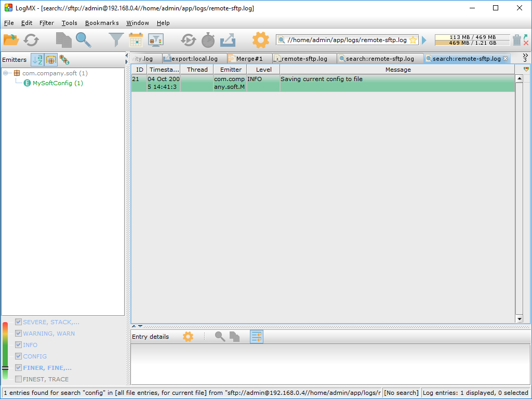Screen dimensions: 532x399
Task: Uncheck the CONFIG level checkbox
Action: tap(18, 356)
